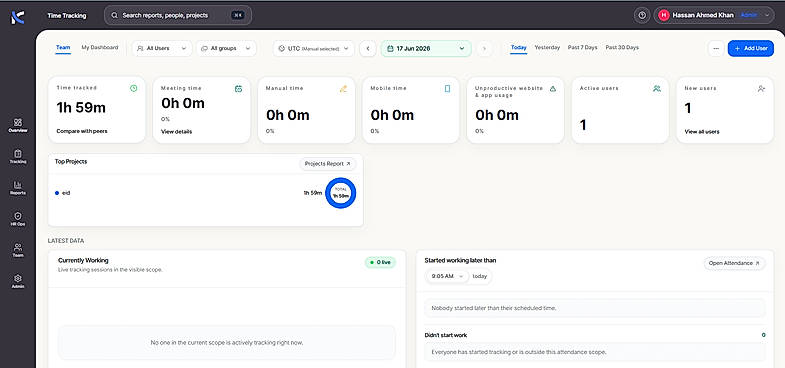Select the Past 7 Days range
This screenshot has width=785, height=368.
tap(582, 48)
